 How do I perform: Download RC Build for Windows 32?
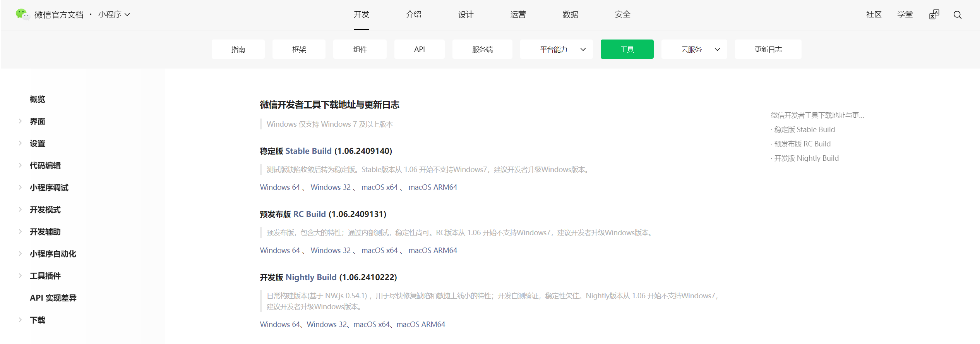coord(331,250)
